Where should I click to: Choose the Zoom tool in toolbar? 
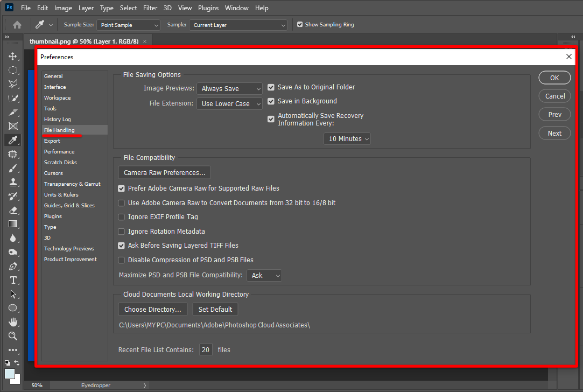click(x=13, y=336)
